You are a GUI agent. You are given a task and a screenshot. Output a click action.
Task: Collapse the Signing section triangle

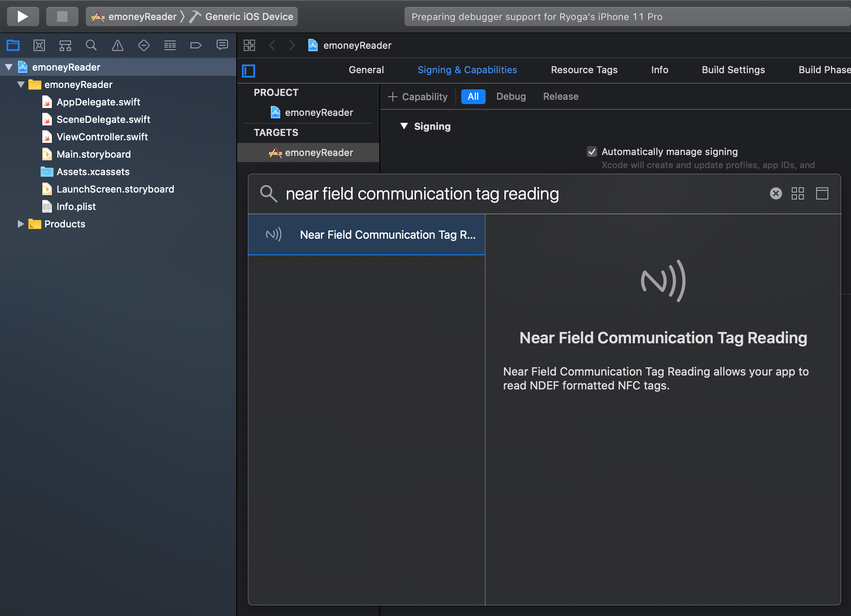click(404, 126)
